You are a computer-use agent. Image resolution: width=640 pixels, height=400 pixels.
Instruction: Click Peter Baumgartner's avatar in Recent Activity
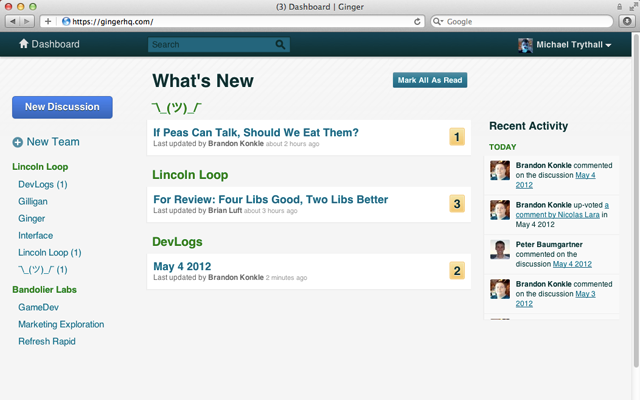point(500,249)
